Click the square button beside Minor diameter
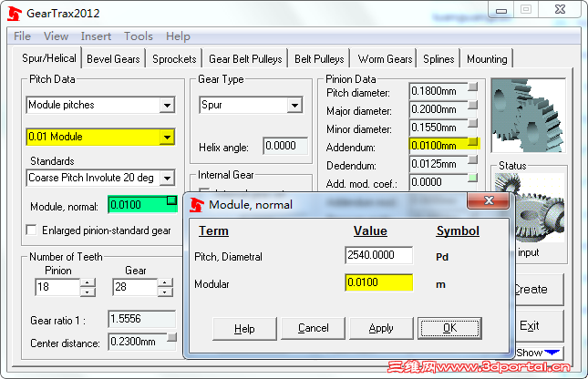Image resolution: width=588 pixels, height=379 pixels. coord(473,123)
